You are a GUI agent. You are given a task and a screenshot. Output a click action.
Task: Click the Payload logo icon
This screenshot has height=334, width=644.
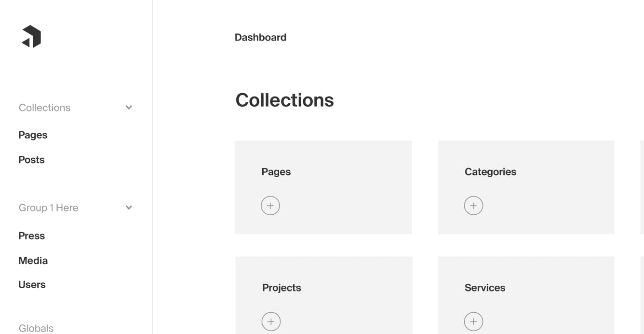[31, 37]
